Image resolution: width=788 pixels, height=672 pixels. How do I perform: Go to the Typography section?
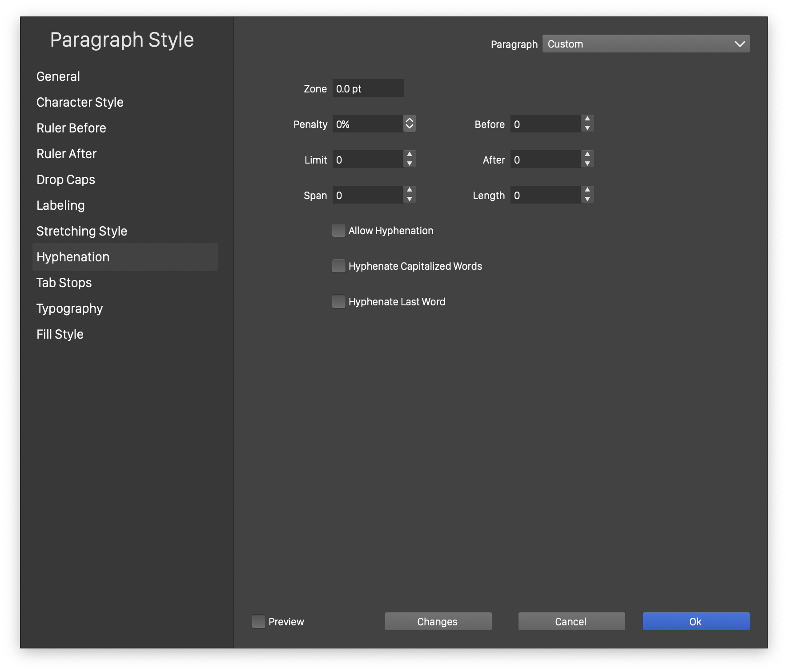[70, 308]
